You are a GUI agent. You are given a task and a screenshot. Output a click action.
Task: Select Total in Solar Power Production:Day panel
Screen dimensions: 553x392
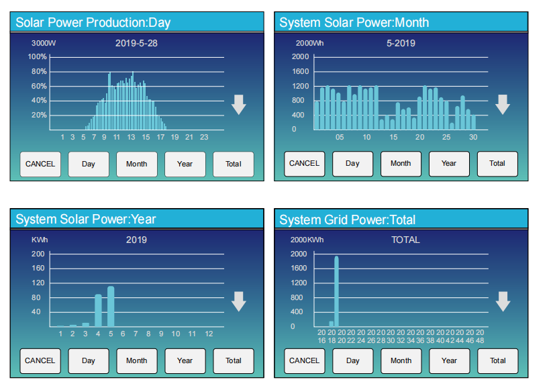pyautogui.click(x=233, y=164)
